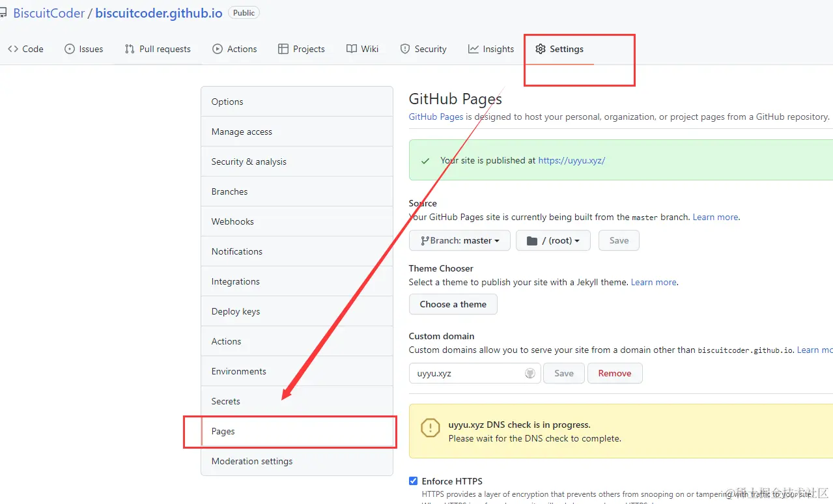Viewport: 833px width, 504px height.
Task: Open the Wiki tab
Action: pos(363,49)
